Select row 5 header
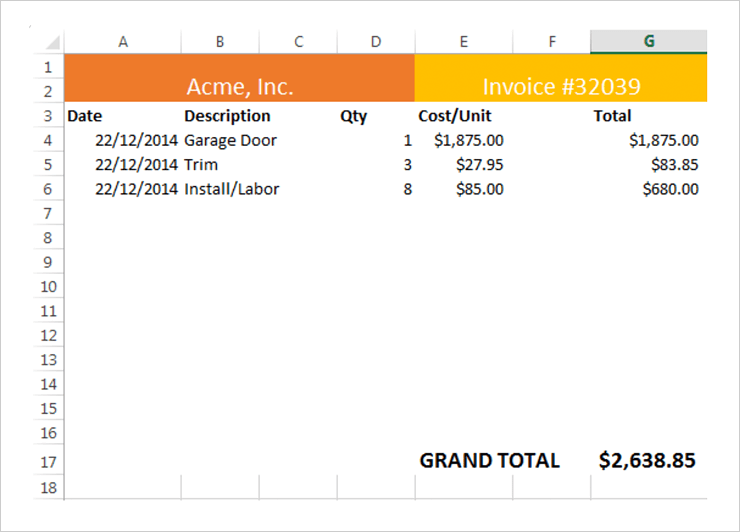The height and width of the screenshot is (532, 740). pos(48,165)
